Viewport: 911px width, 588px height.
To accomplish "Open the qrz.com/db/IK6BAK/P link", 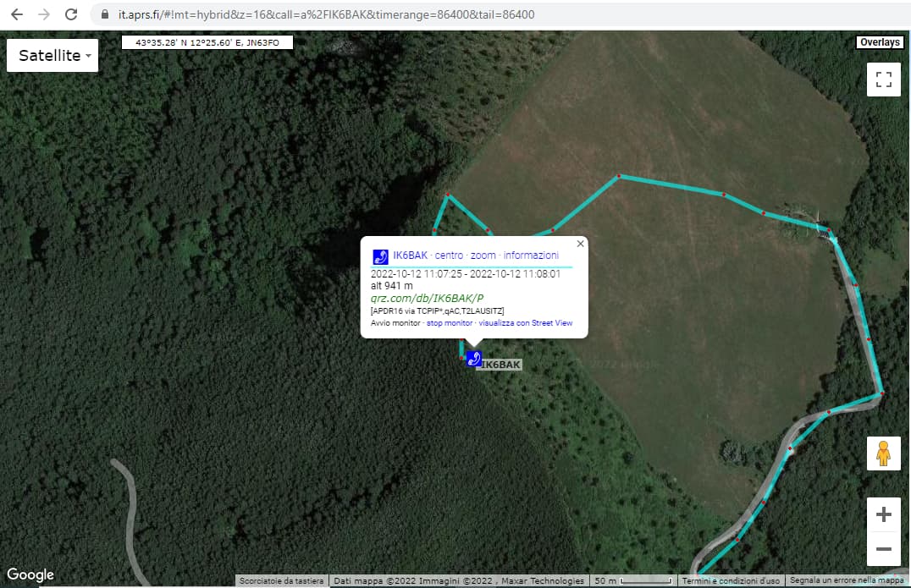I will (427, 298).
